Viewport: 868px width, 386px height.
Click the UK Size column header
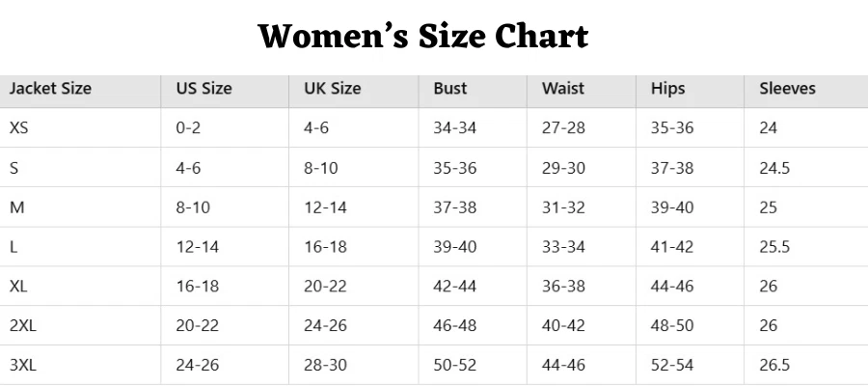point(332,89)
